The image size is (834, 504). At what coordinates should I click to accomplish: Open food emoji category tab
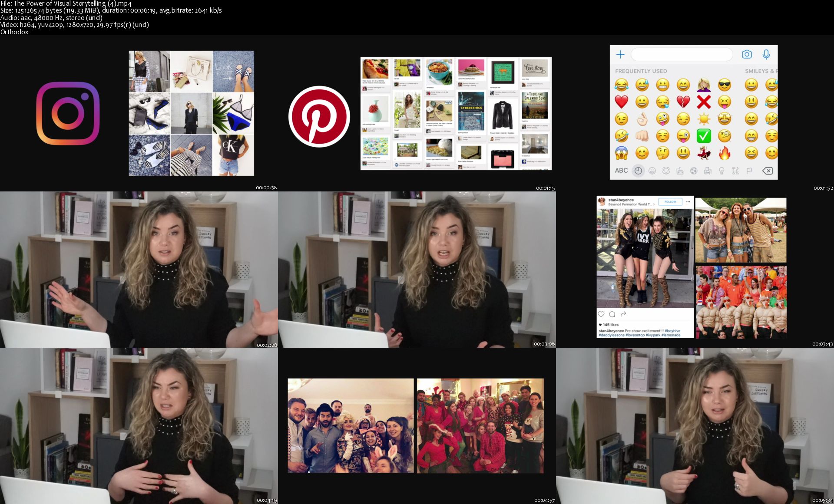(680, 171)
